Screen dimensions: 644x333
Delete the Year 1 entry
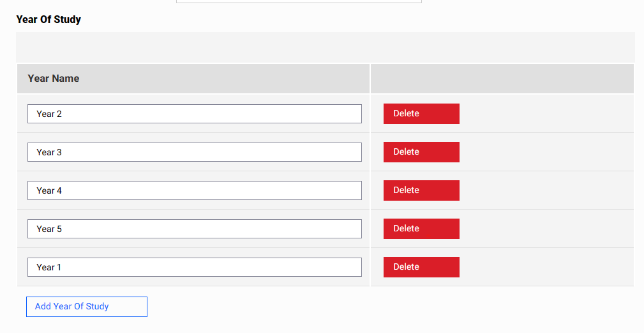pos(421,267)
